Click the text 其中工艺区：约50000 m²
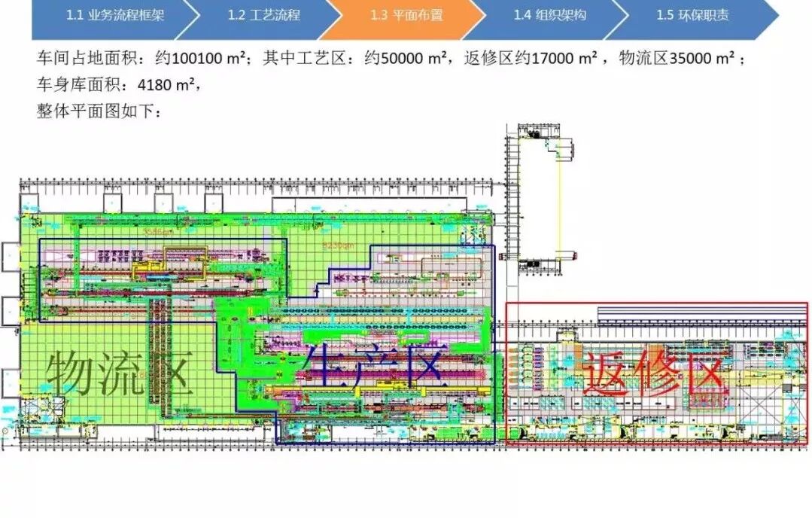 click(x=354, y=57)
